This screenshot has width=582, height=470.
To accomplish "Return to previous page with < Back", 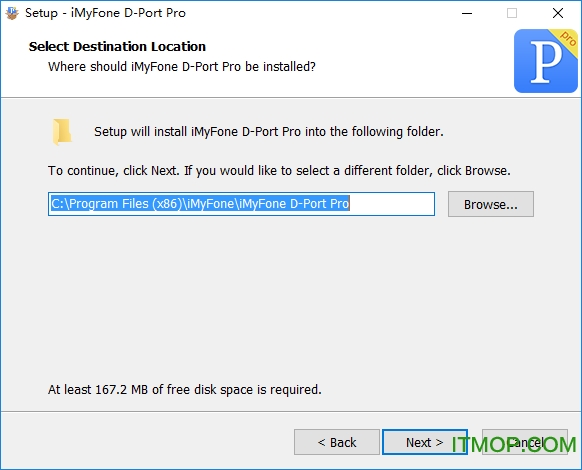I will point(337,442).
